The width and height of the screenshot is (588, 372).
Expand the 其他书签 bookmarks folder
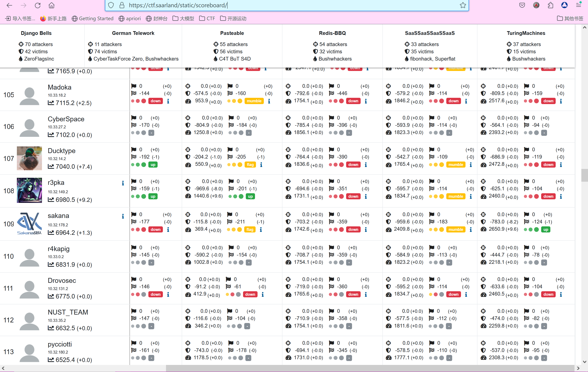point(570,19)
